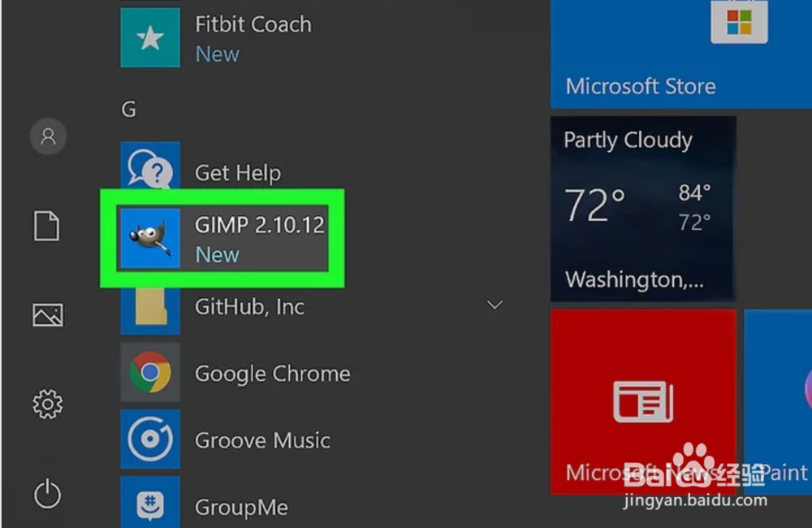The height and width of the screenshot is (528, 812).
Task: Click the 72° current temperature reading
Action: coord(594,205)
